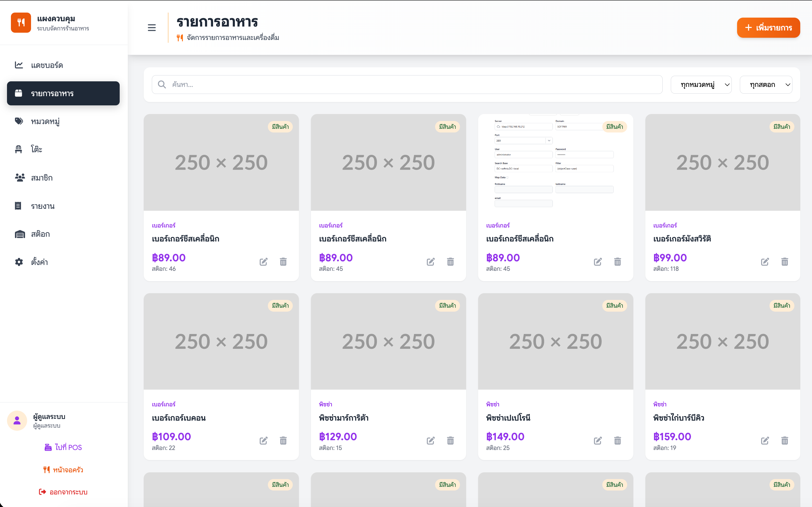The height and width of the screenshot is (507, 812).
Task: Open รายงาน reports in sidebar
Action: [x=43, y=206]
